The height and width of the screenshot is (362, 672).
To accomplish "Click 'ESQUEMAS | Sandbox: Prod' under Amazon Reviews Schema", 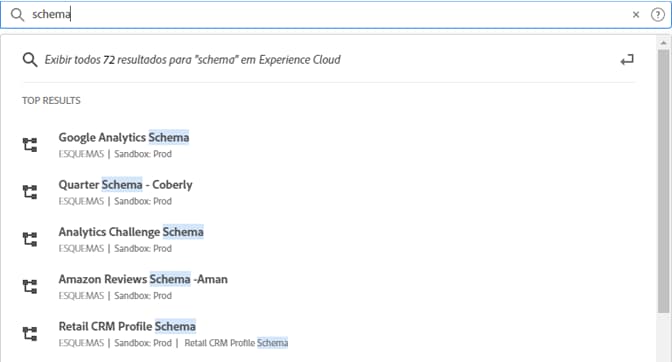I will click(x=115, y=296).
